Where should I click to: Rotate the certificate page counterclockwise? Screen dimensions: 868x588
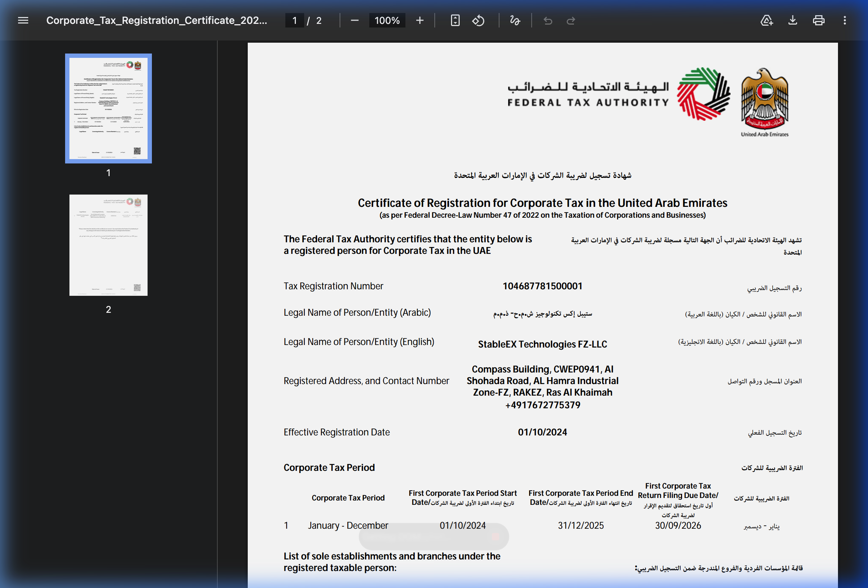tap(478, 21)
